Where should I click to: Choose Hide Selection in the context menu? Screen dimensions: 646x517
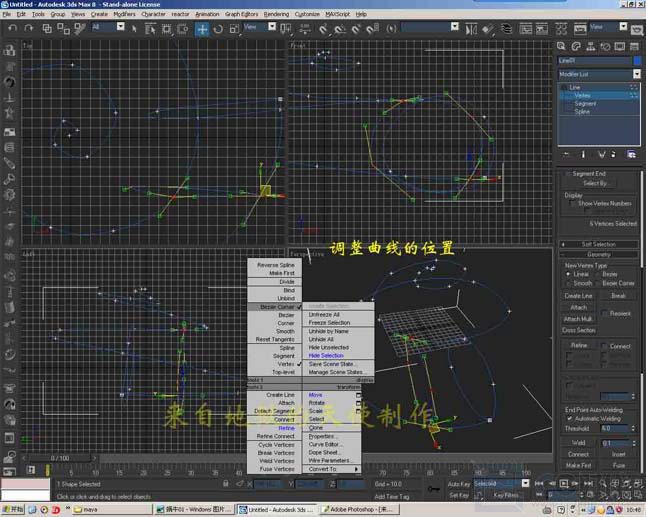(326, 356)
